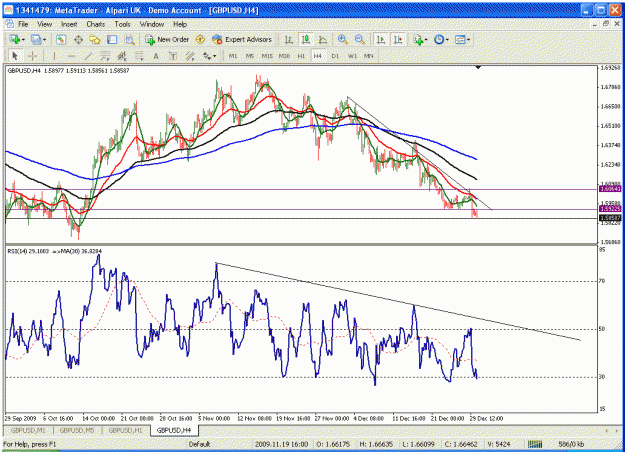The height and width of the screenshot is (452, 625).
Task: Click the New Chart icon
Action: (x=14, y=39)
